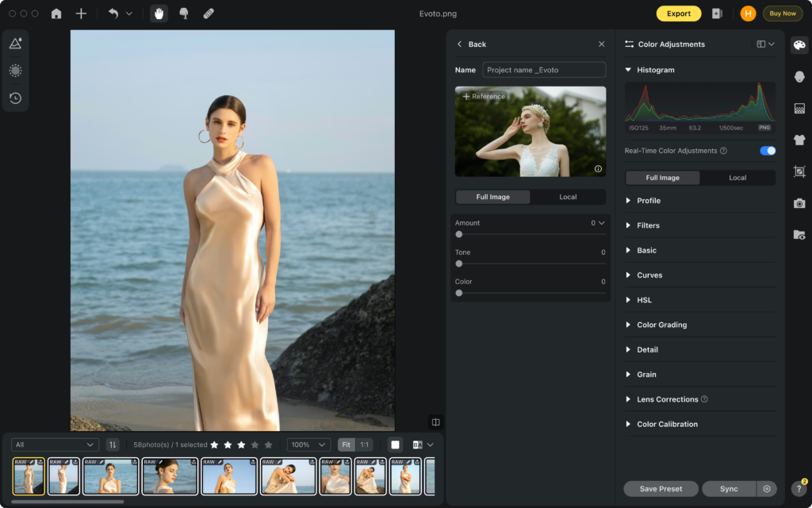Click the Save Preset button

[x=661, y=489]
